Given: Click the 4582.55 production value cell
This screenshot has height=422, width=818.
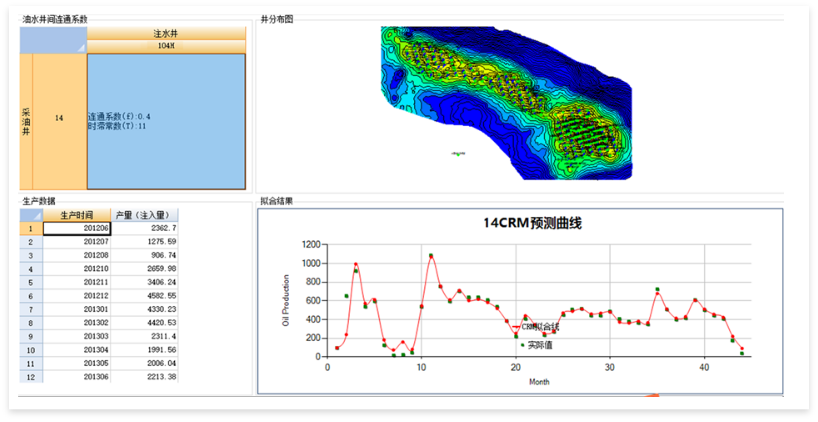Looking at the screenshot, I should click(144, 296).
